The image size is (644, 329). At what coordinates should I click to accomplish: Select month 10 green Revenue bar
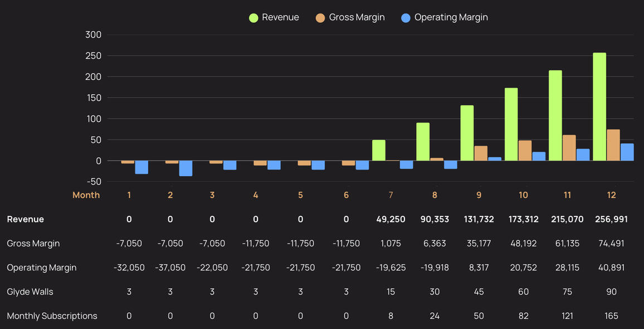point(511,124)
